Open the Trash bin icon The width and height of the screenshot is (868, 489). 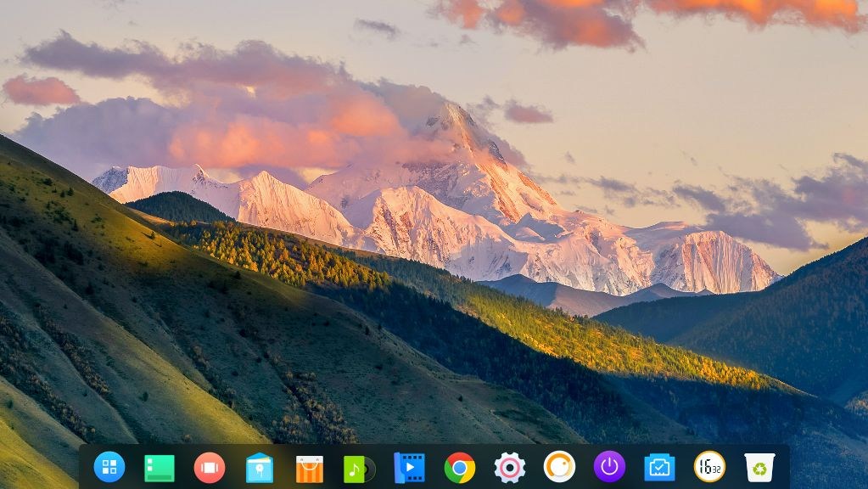point(759,468)
